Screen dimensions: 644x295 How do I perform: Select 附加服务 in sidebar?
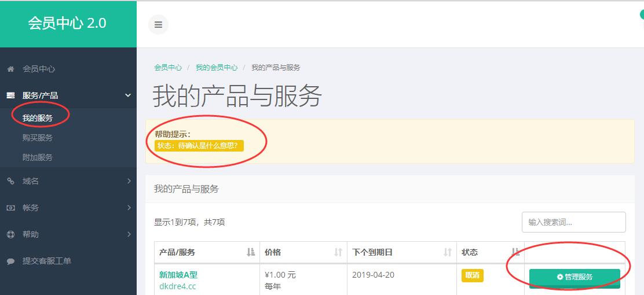(38, 157)
